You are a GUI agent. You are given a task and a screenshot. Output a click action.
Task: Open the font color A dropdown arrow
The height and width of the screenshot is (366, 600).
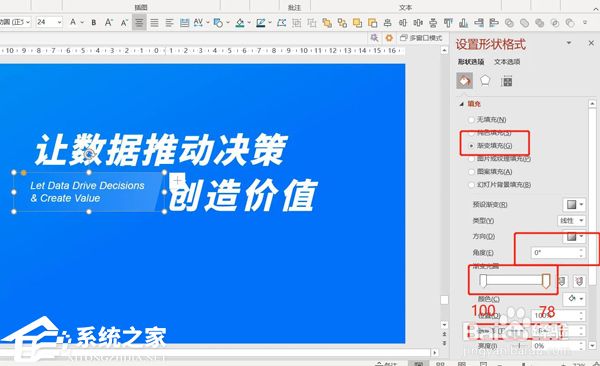click(82, 23)
